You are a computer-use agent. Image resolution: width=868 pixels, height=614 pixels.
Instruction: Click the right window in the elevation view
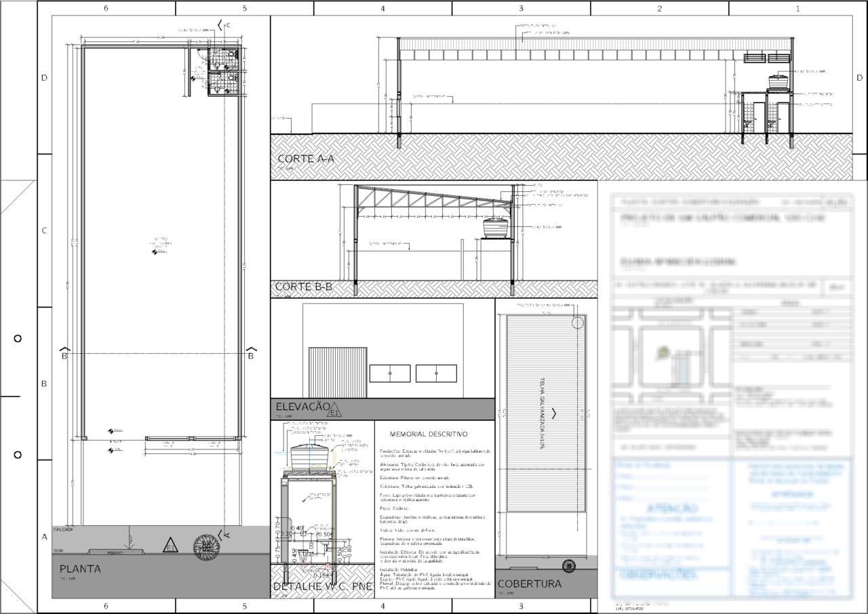point(436,373)
